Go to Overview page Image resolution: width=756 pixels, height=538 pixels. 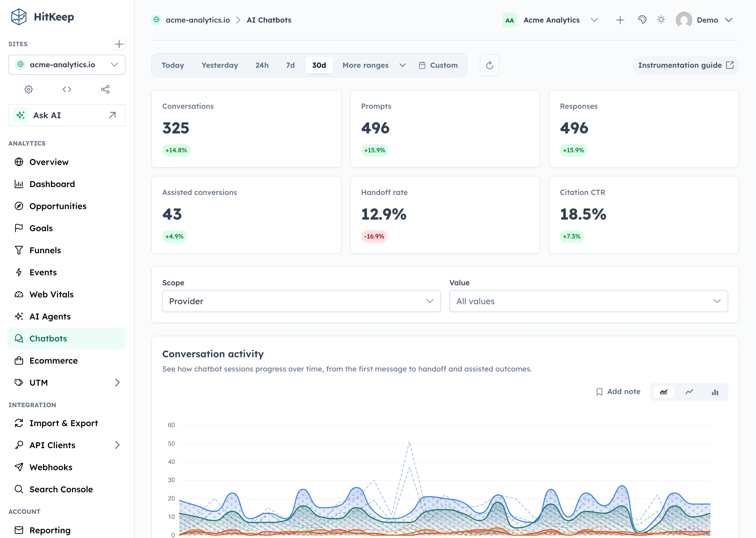pos(67,162)
